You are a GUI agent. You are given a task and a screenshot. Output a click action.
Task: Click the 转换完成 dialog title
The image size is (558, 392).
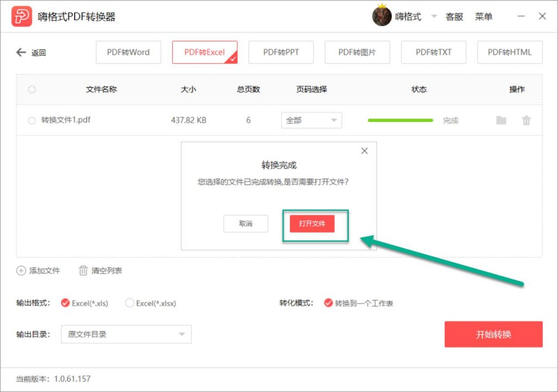click(x=279, y=165)
